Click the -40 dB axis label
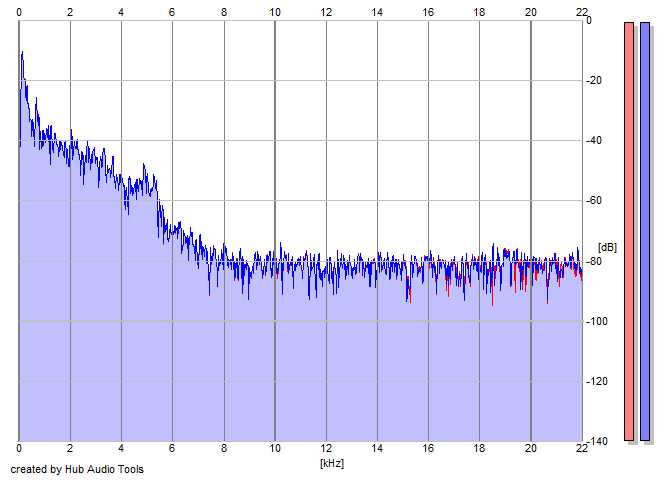This screenshot has width=664, height=481. pyautogui.click(x=594, y=141)
